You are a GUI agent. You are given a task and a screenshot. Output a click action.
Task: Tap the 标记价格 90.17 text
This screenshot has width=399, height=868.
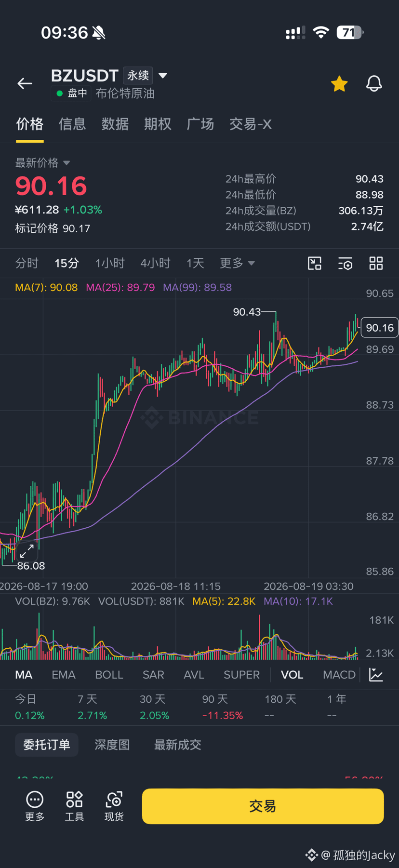click(53, 228)
